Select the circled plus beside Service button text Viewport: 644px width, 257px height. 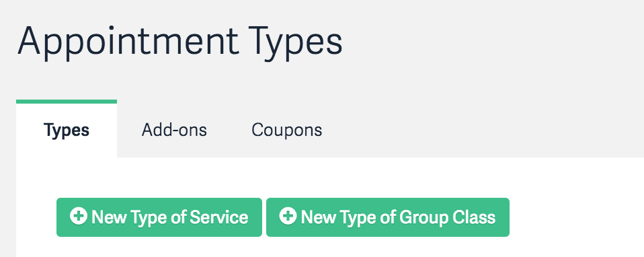[78, 216]
